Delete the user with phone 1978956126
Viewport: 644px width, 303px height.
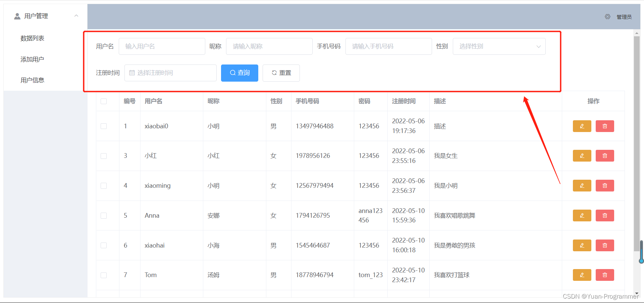pyautogui.click(x=605, y=156)
